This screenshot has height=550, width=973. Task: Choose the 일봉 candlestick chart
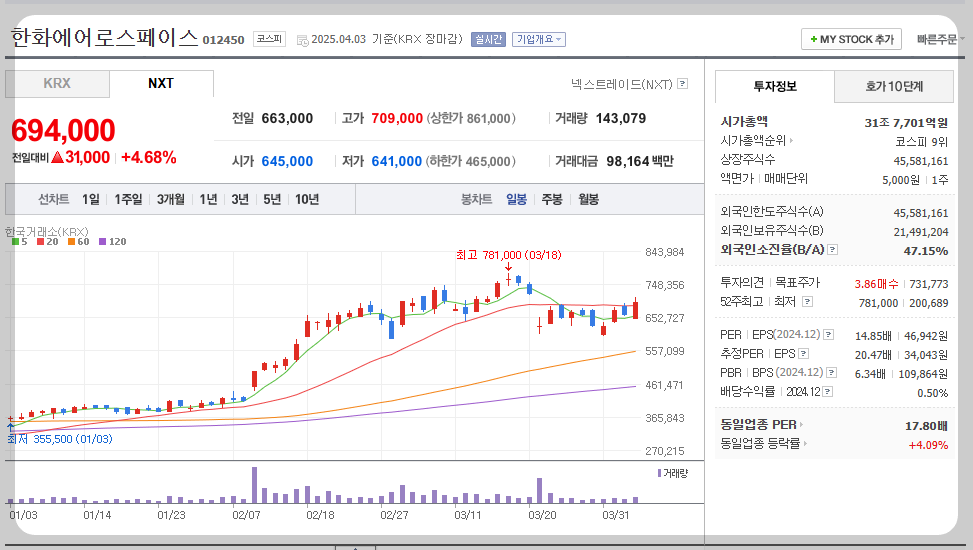coord(516,199)
